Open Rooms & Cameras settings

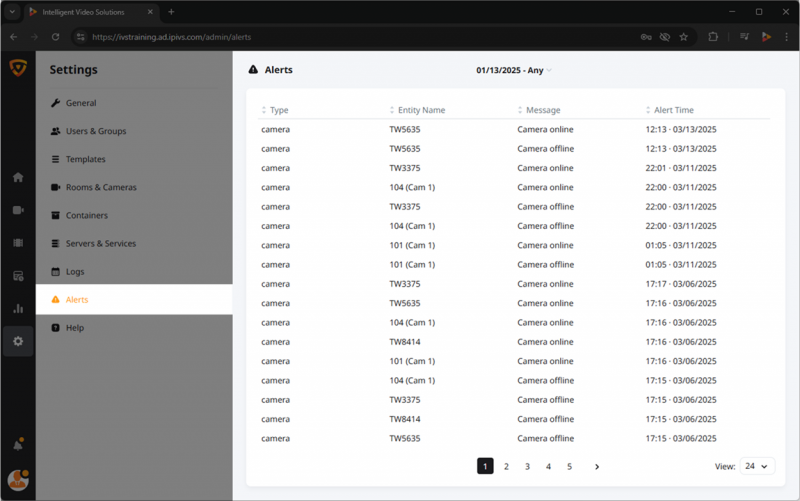pos(134,187)
